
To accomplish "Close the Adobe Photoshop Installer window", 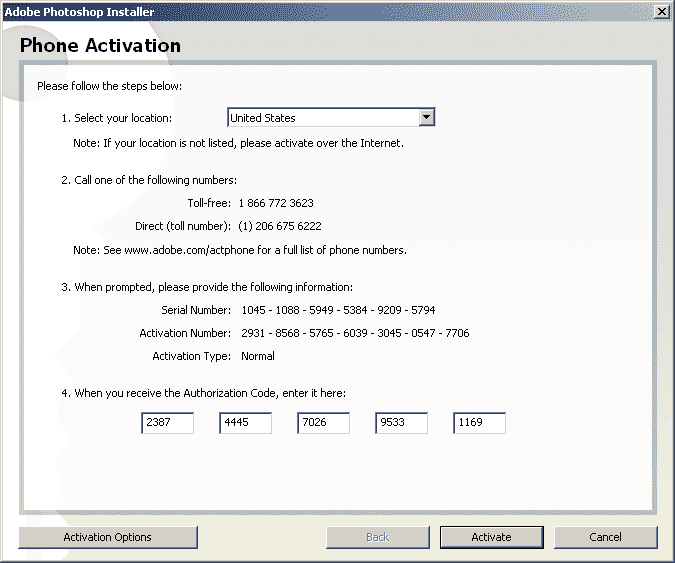I will tap(661, 12).
